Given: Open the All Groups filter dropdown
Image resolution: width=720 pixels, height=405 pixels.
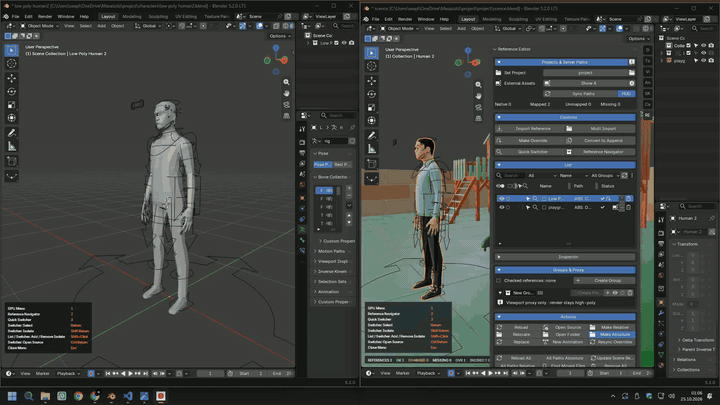Looking at the screenshot, I should point(604,175).
